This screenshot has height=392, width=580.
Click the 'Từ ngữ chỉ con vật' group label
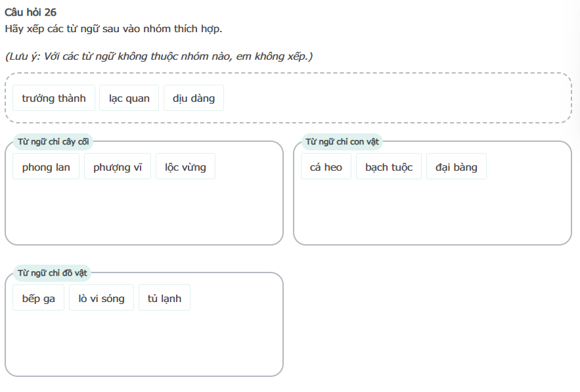pyautogui.click(x=342, y=141)
